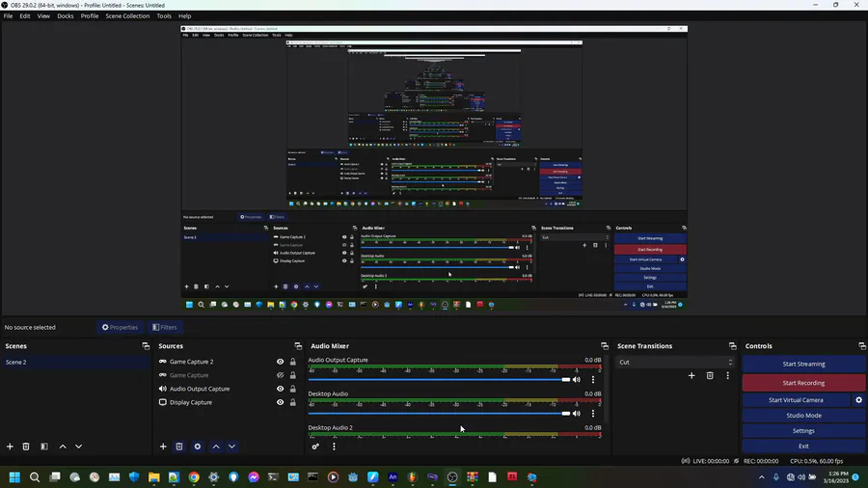This screenshot has width=868, height=488.
Task: Open Desktop Audio three-dot options
Action: point(593,414)
